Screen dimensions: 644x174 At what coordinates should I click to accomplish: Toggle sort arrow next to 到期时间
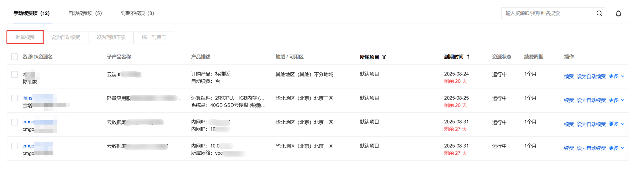(x=468, y=57)
